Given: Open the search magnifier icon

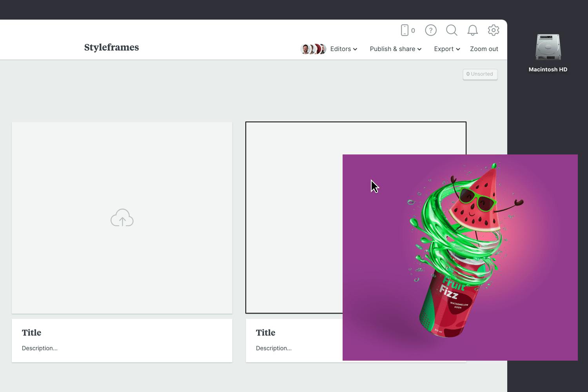Looking at the screenshot, I should tap(452, 30).
